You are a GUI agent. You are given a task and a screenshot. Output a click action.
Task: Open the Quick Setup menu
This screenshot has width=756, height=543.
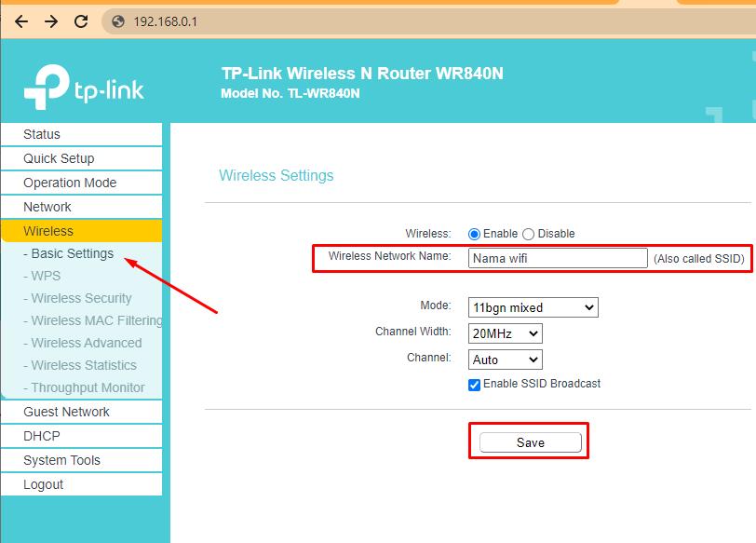pos(81,158)
